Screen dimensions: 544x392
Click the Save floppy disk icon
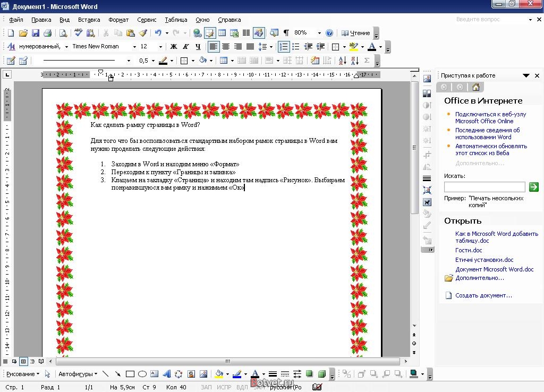click(36, 33)
